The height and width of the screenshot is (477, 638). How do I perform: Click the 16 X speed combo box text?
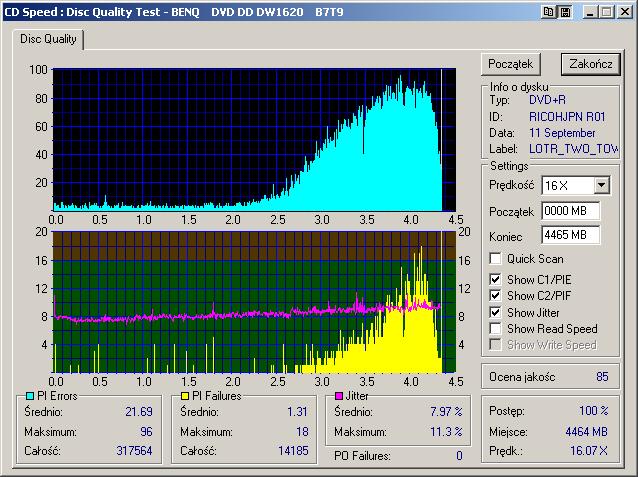pos(556,186)
